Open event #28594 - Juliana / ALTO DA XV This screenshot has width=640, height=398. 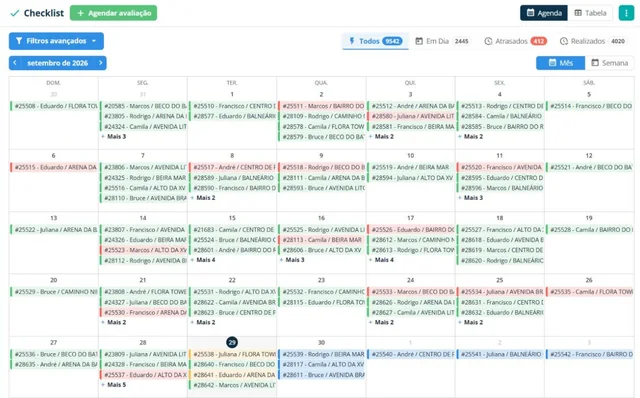(x=411, y=178)
